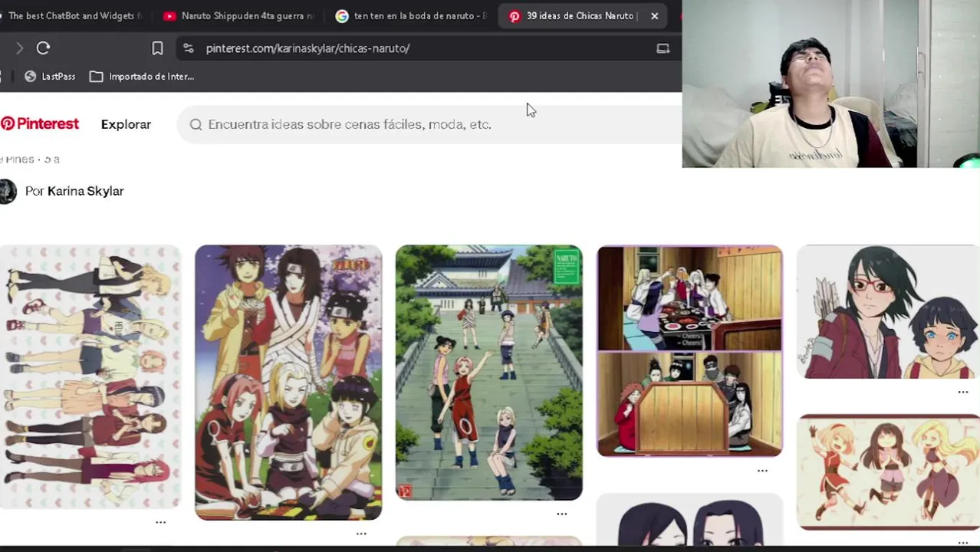Screen dimensions: 980x552
Task: Open more options for the Sarada and Himawari pin
Action: [x=963, y=392]
